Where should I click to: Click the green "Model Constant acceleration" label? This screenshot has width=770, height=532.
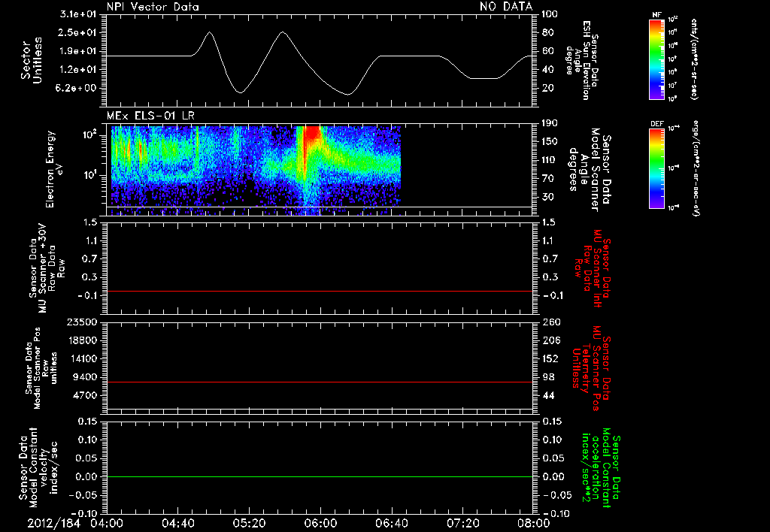point(601,469)
